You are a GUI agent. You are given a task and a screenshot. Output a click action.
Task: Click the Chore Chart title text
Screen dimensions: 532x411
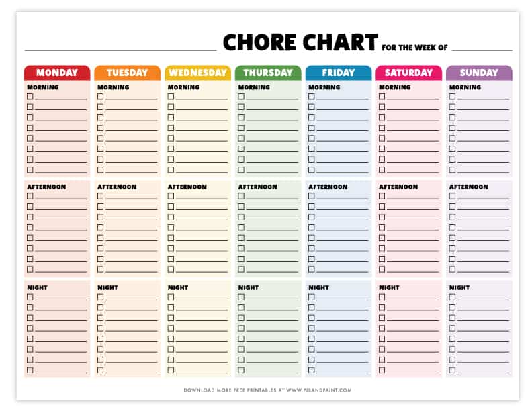pyautogui.click(x=300, y=42)
